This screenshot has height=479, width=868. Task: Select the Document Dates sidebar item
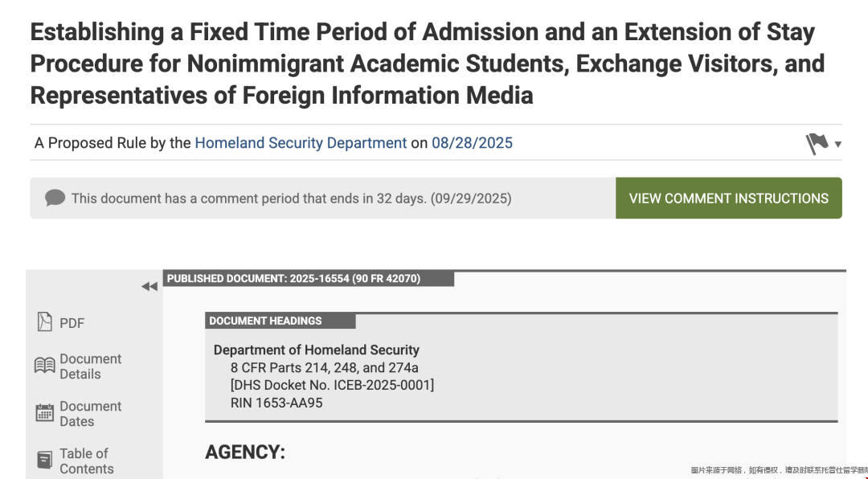point(90,414)
